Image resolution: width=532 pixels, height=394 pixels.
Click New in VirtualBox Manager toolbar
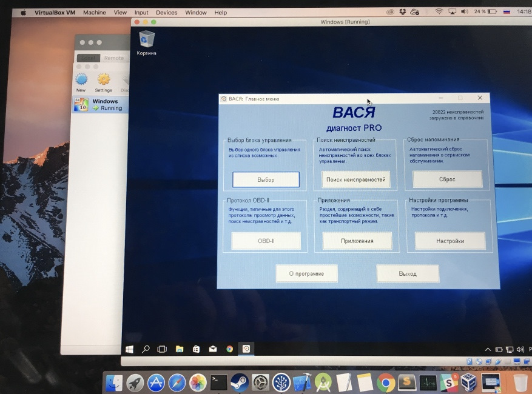(x=81, y=82)
